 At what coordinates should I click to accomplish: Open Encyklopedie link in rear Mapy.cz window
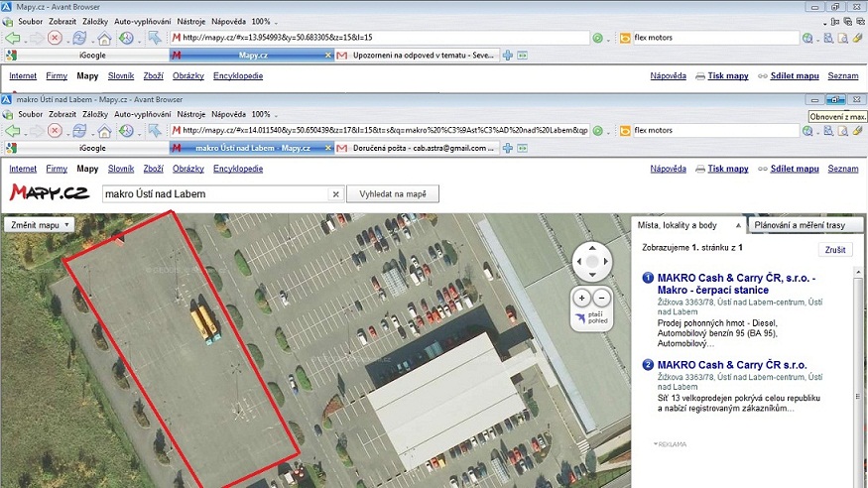tap(238, 75)
